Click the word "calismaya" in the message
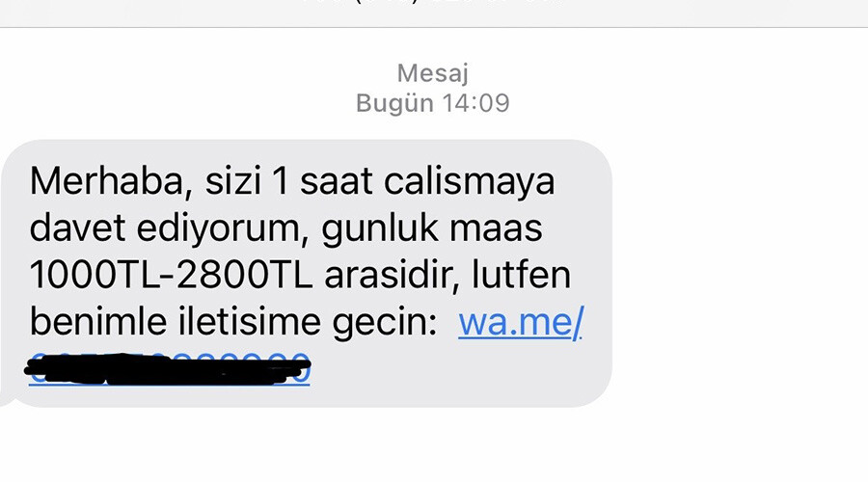868x482 pixels. (x=469, y=182)
